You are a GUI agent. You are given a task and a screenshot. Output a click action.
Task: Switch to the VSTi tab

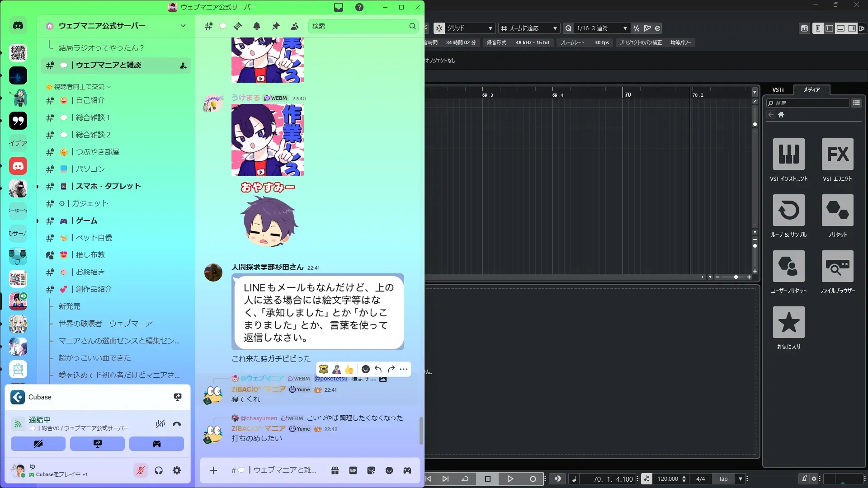click(778, 90)
